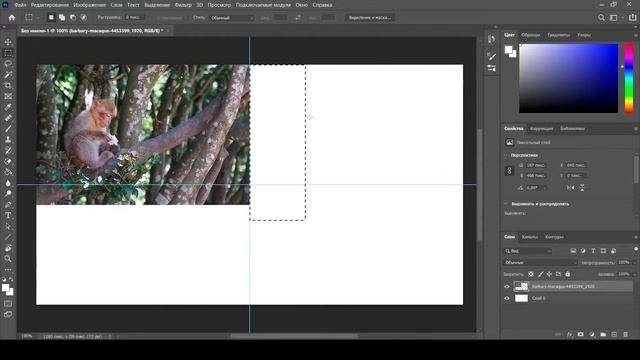Toggle the layer filter on/off switch
This screenshot has width=640, height=360.
coord(636,249)
